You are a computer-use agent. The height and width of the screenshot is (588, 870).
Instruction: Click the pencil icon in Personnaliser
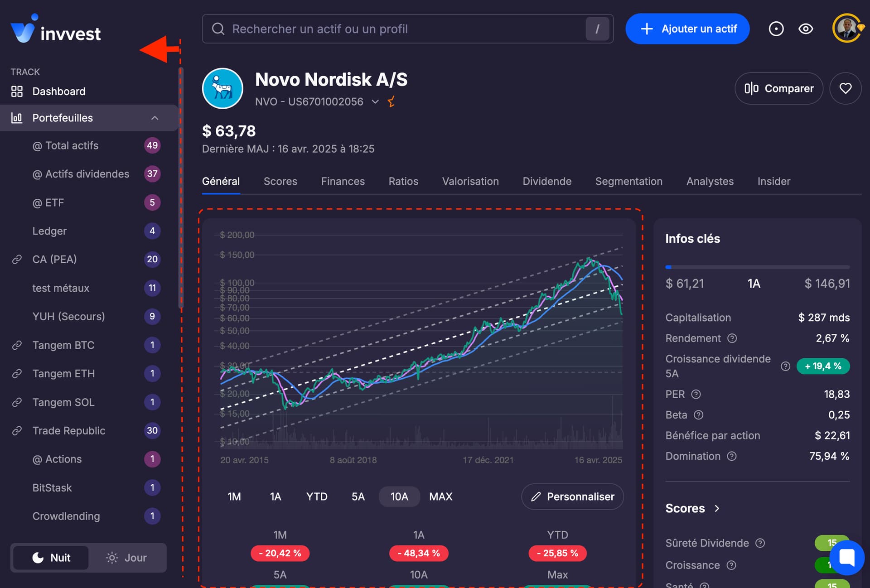point(536,497)
